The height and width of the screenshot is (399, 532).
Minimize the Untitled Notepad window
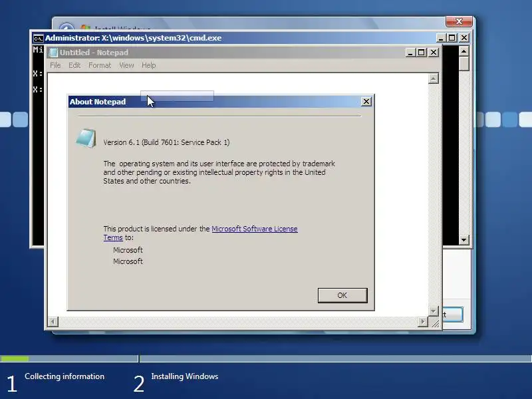pyautogui.click(x=410, y=53)
